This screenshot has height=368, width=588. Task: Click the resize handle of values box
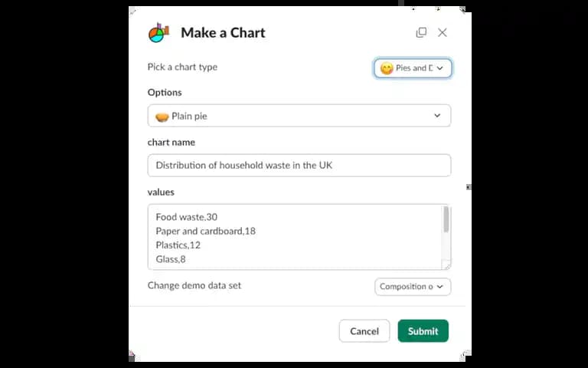(x=446, y=265)
